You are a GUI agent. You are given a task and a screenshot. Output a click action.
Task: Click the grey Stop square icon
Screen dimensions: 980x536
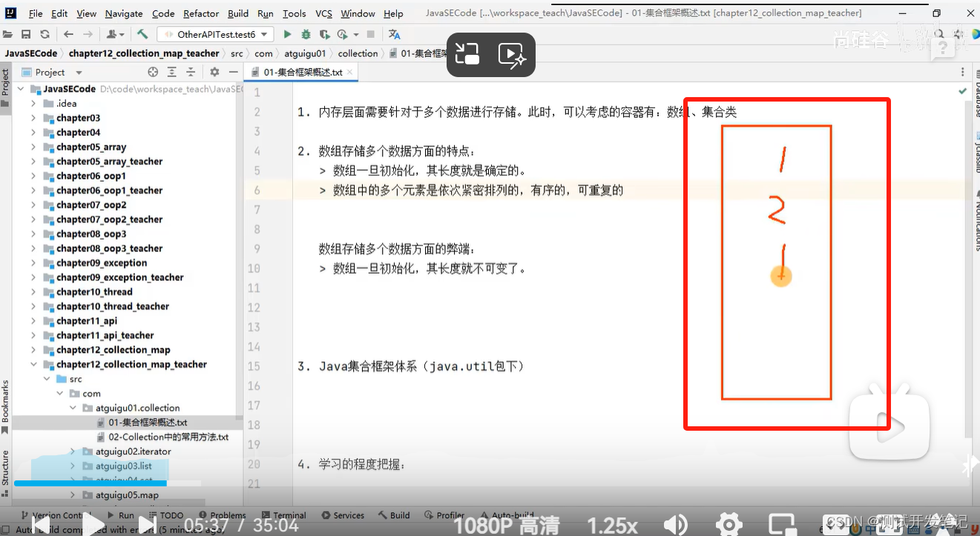pos(371,34)
